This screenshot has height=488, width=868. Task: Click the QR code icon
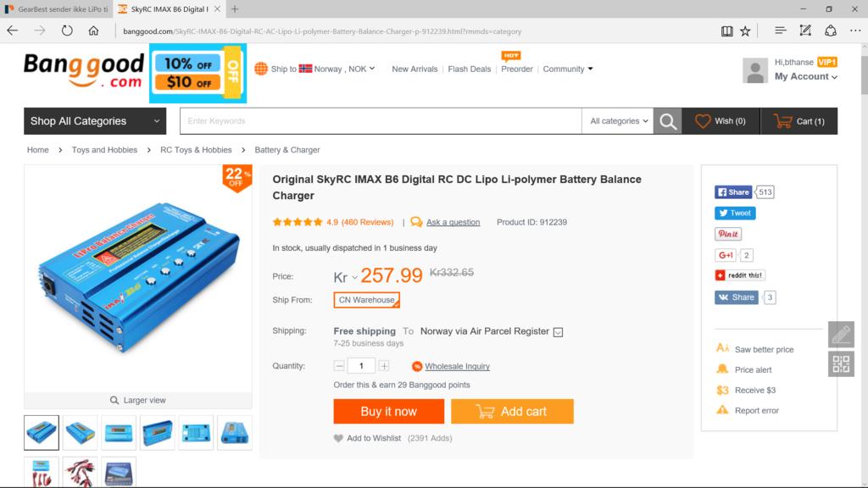click(841, 364)
